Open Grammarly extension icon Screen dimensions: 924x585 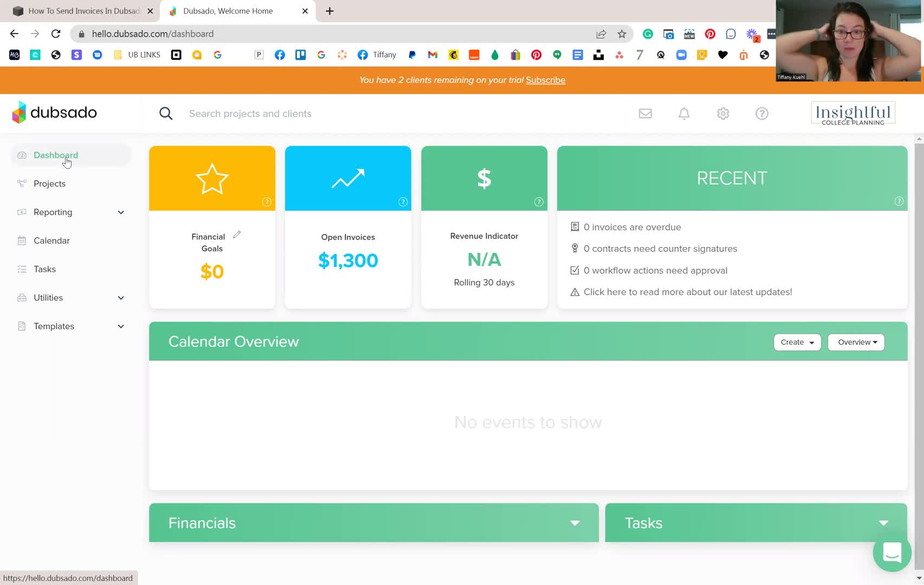click(x=648, y=34)
